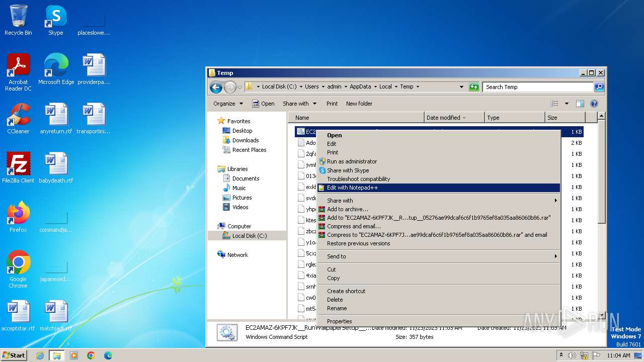Open Internet Explorer from taskbar
644x362 pixels.
tap(40, 355)
